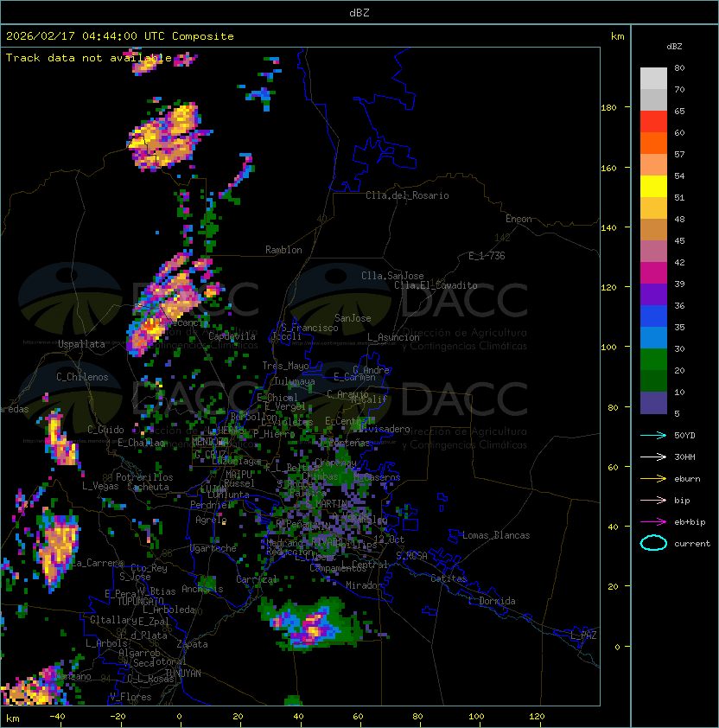This screenshot has width=719, height=728.
Task: Pick the red 60-65 dBZ swatch
Action: tap(653, 122)
